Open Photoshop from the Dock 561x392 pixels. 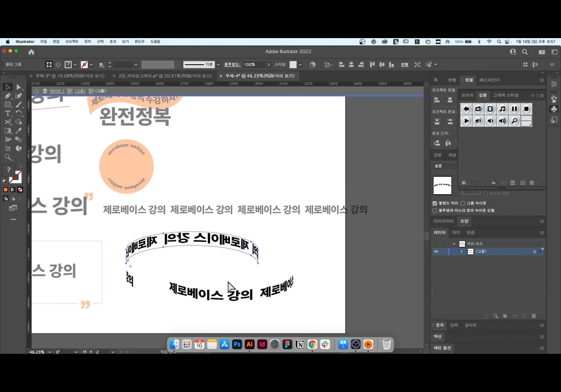pyautogui.click(x=237, y=345)
